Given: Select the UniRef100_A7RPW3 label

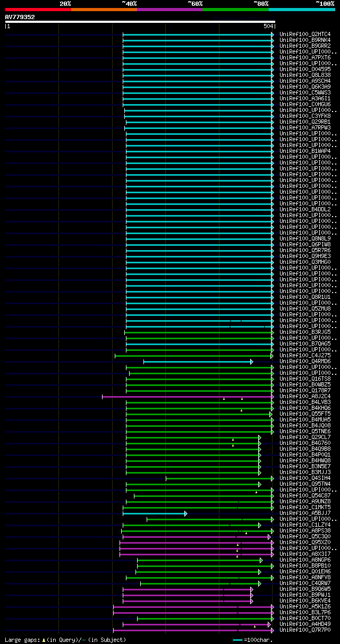Looking at the screenshot, I should pos(305,127).
